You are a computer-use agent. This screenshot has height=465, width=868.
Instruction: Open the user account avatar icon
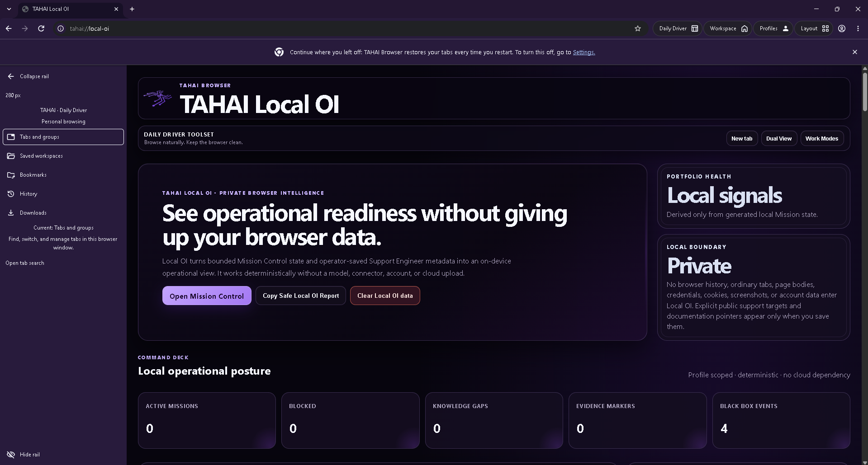tap(842, 28)
